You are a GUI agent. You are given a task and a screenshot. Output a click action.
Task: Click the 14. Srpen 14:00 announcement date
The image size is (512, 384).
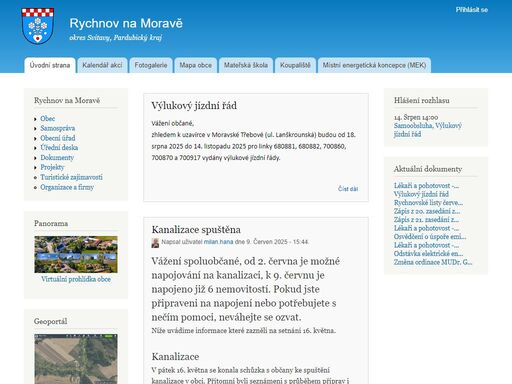(x=416, y=117)
